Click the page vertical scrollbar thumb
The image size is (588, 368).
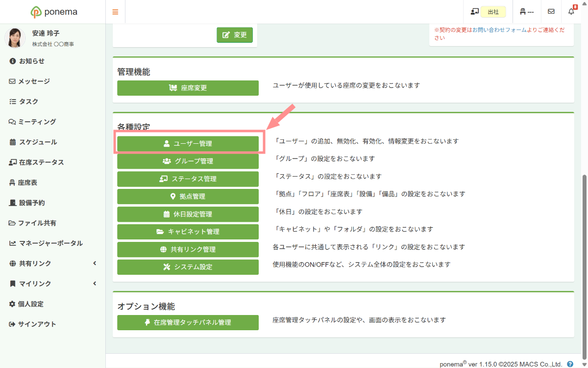click(584, 266)
